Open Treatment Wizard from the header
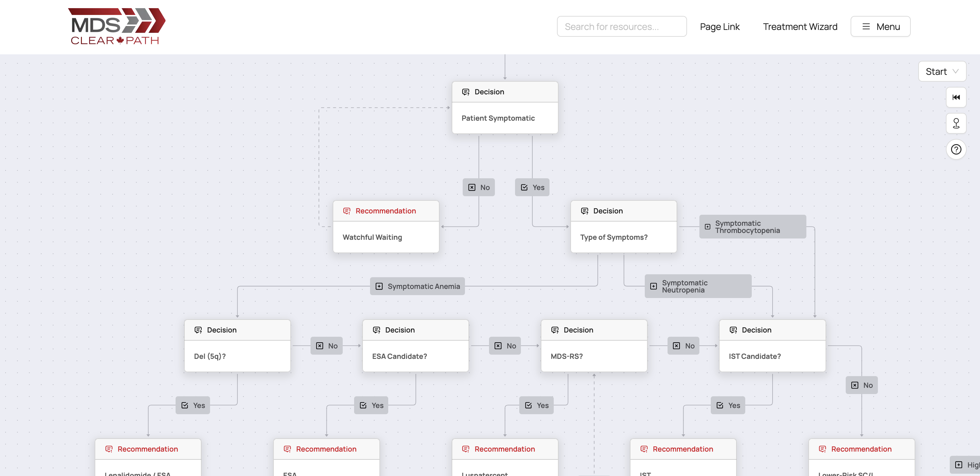The width and height of the screenshot is (980, 476). click(800, 27)
